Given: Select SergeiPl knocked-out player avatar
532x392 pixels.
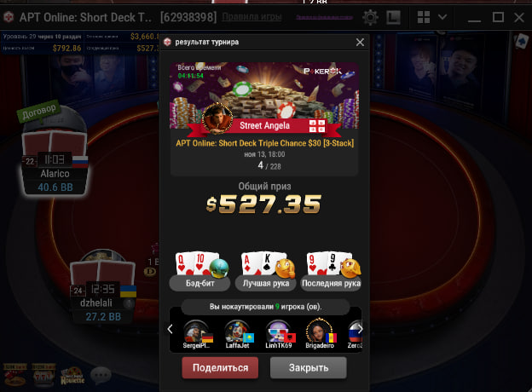Looking at the screenshot, I should pos(196,331).
